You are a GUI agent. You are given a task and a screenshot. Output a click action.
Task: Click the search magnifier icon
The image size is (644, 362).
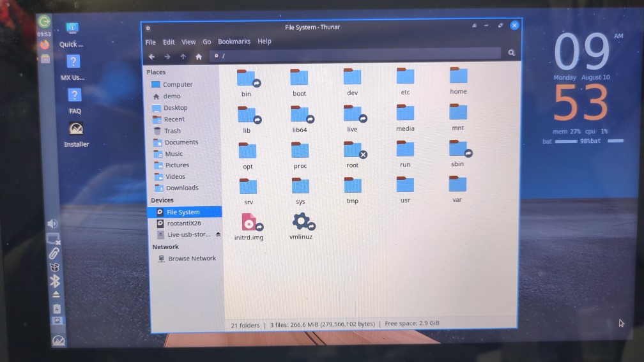(x=511, y=53)
